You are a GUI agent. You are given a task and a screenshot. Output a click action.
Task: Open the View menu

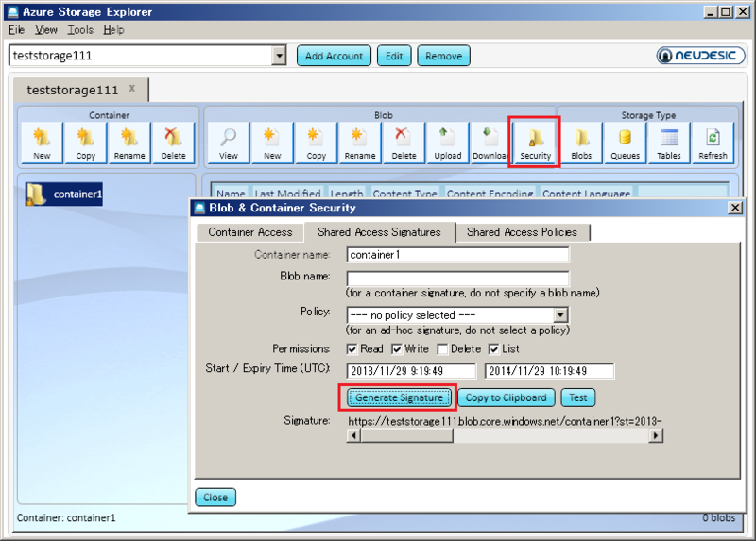point(45,30)
